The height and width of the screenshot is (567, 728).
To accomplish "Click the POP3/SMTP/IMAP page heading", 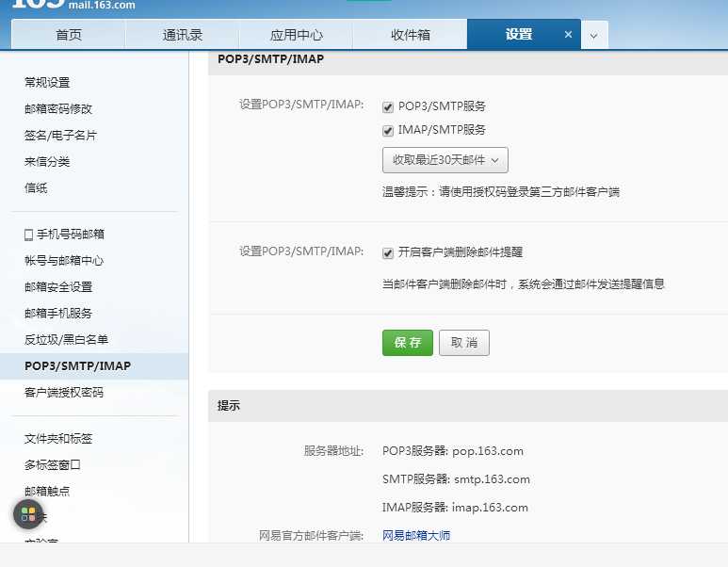I will (x=270, y=59).
